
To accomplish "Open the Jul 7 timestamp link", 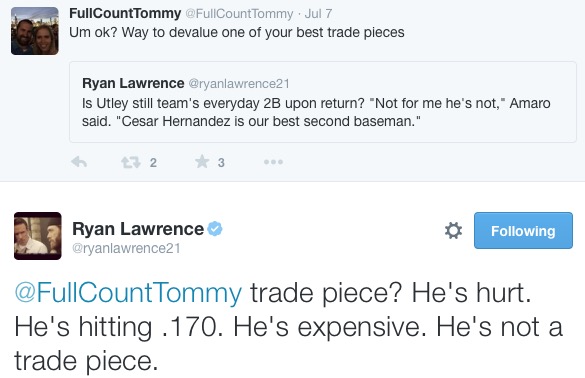I will pos(318,14).
